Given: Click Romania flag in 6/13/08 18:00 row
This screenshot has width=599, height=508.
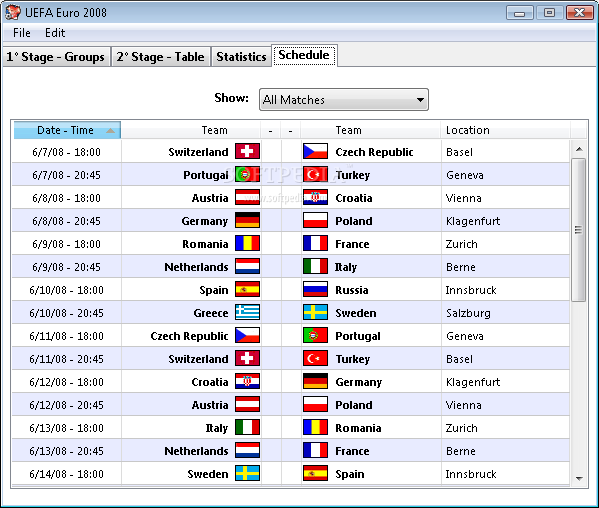Looking at the screenshot, I should (x=315, y=427).
